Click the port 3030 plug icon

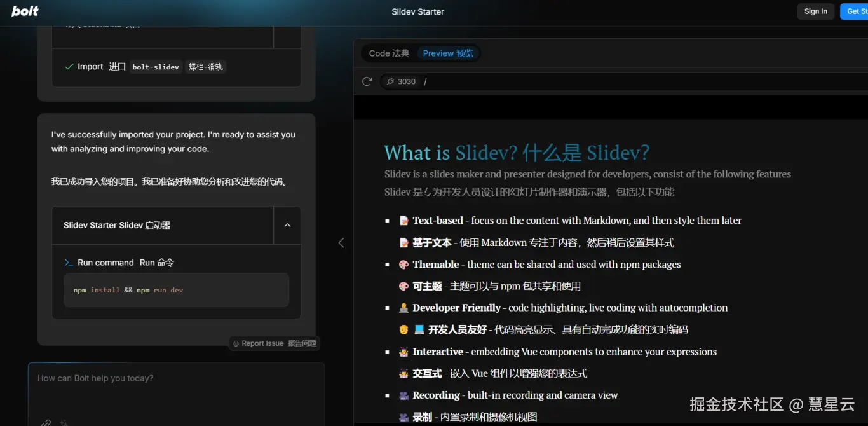pos(390,81)
